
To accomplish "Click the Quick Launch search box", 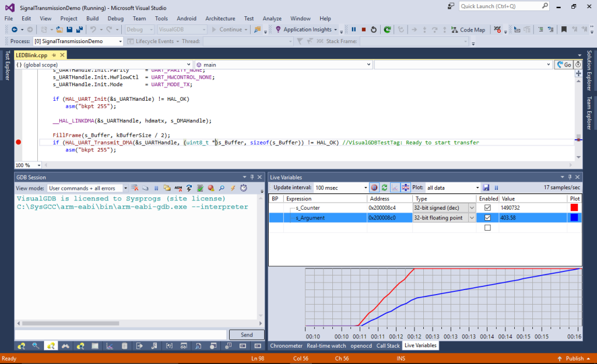I will [x=504, y=6].
